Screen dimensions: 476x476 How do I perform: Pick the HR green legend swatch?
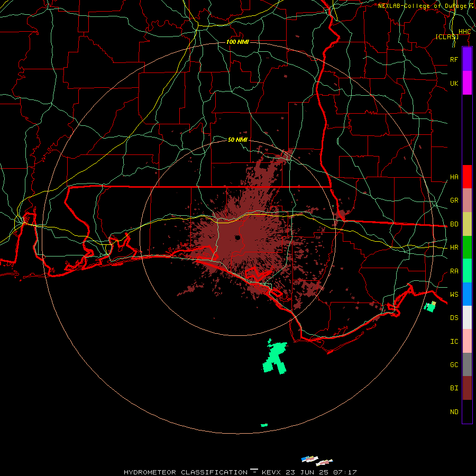[467, 247]
